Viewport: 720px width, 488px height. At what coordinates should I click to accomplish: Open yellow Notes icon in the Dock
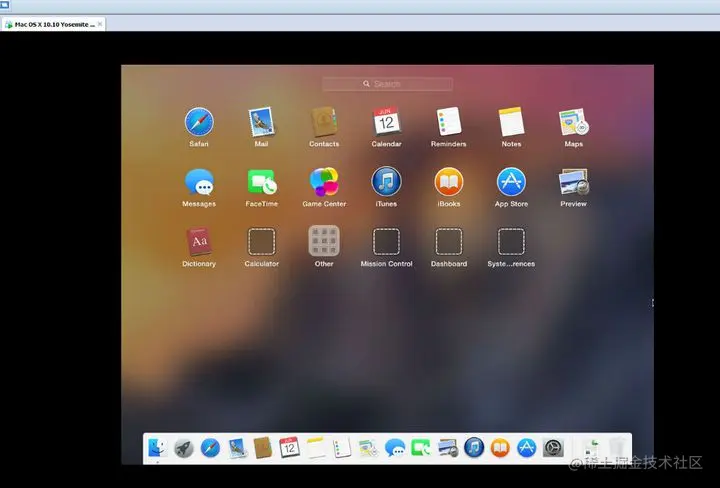click(316, 448)
